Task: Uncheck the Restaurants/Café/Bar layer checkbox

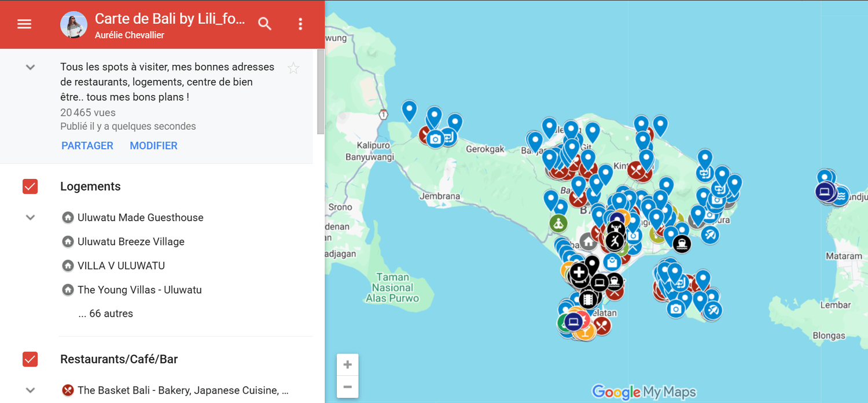Action: [x=30, y=360]
